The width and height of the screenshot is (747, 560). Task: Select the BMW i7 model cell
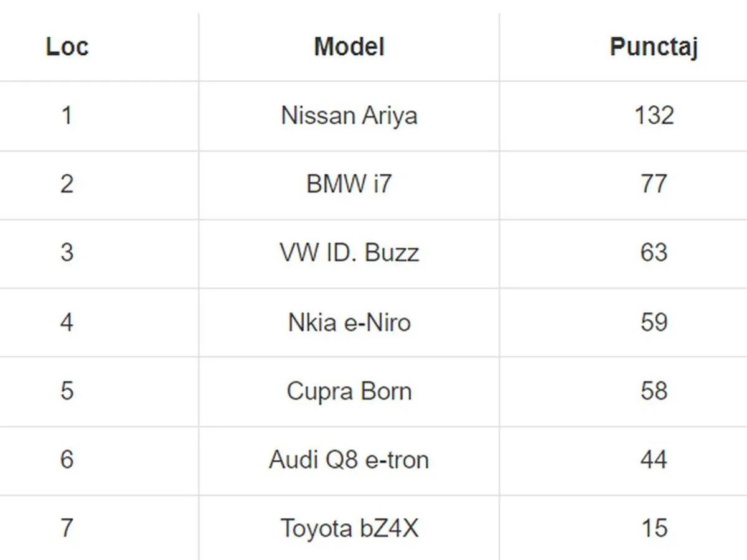point(349,184)
